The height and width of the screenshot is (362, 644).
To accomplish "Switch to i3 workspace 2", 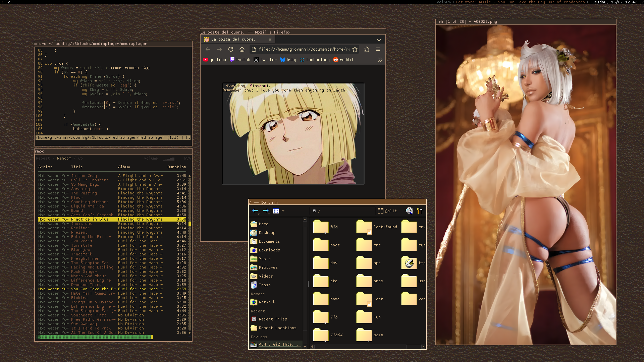I will coord(9,2).
